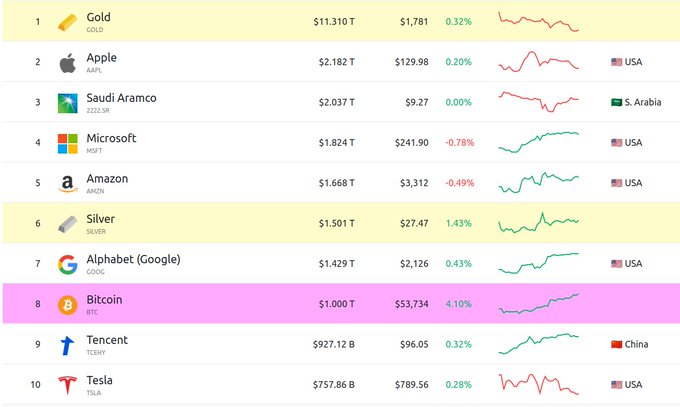Click Apple market cap $2.182 T
This screenshot has height=407, width=680.
[x=337, y=62]
